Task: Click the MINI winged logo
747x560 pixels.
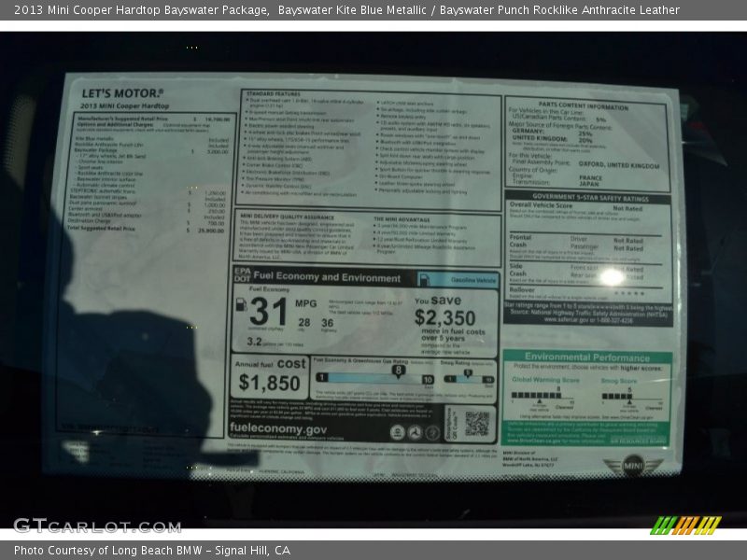Action: point(632,465)
